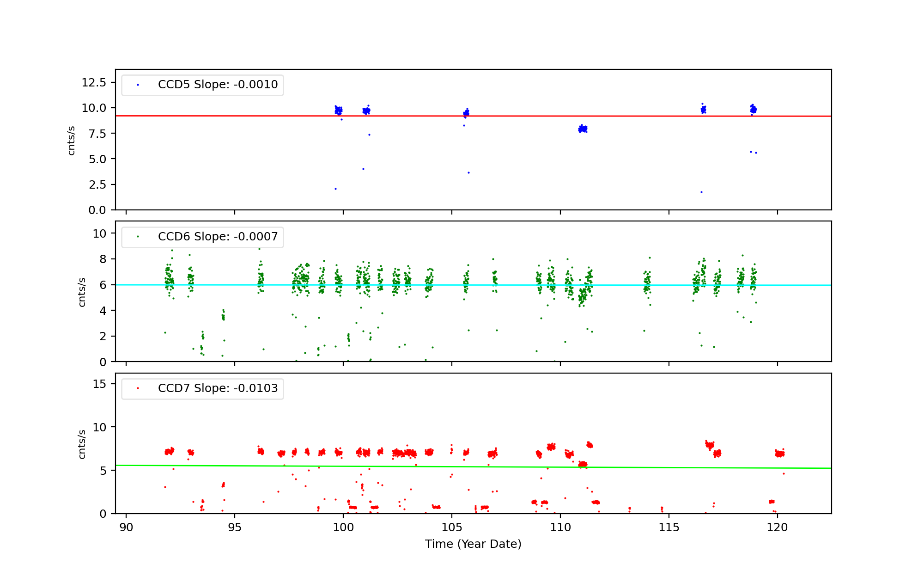Screen dimensions: 924x577
Task: Click the 'cnts/s' label of the top plot
Action: [71, 141]
